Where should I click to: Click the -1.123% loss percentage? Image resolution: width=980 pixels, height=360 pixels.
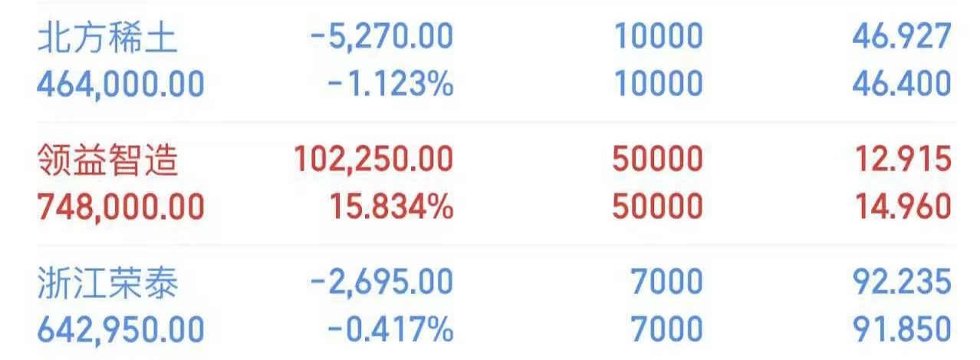pyautogui.click(x=390, y=84)
